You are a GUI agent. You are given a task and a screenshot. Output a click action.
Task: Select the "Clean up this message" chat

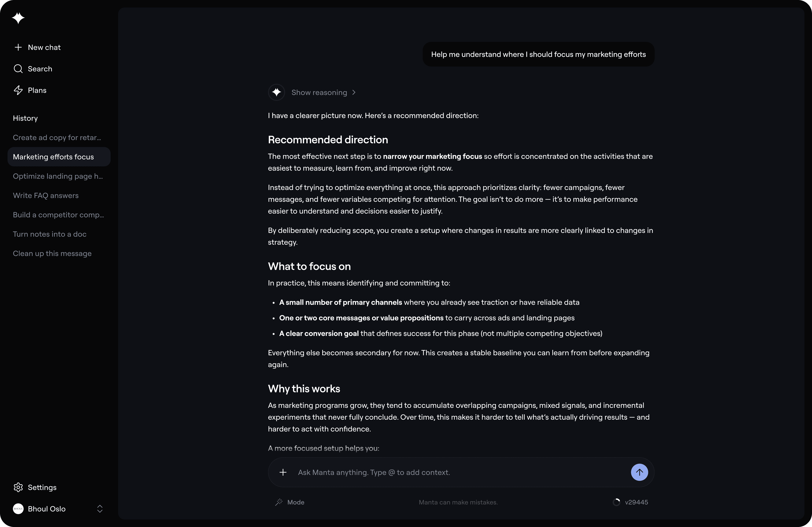click(52, 254)
